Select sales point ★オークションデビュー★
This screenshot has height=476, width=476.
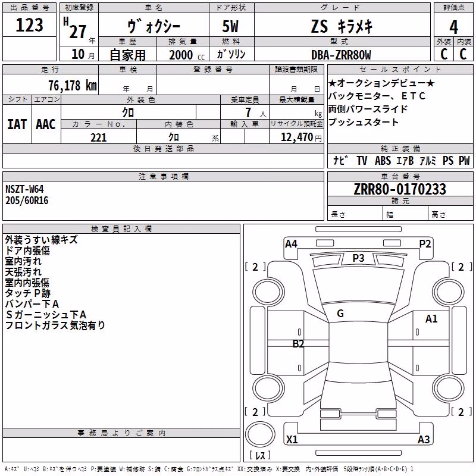(x=381, y=83)
